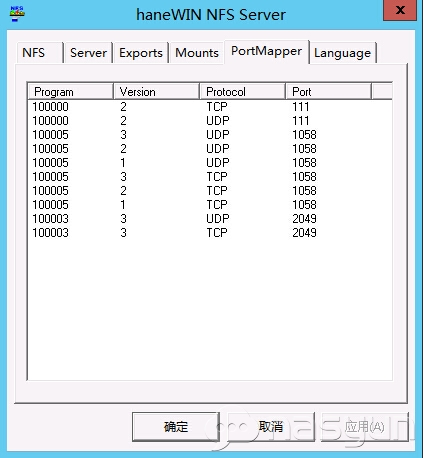
Task: Select row 100000 version 2 TCP
Action: pos(210,107)
